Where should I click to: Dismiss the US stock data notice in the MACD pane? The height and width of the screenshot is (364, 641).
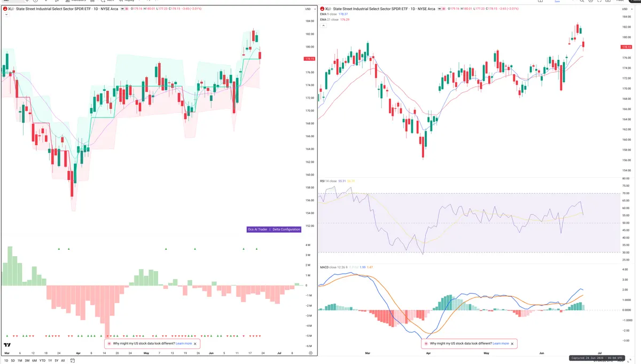pos(512,344)
